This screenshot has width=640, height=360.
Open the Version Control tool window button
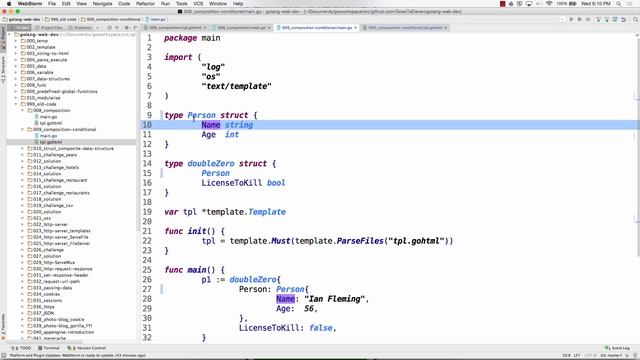click(x=87, y=348)
